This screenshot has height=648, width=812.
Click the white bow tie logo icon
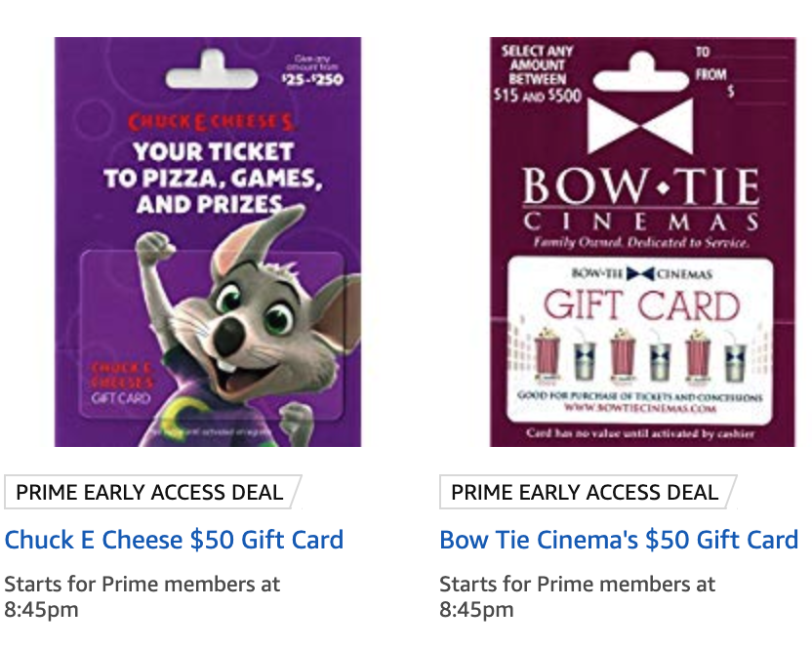click(640, 127)
